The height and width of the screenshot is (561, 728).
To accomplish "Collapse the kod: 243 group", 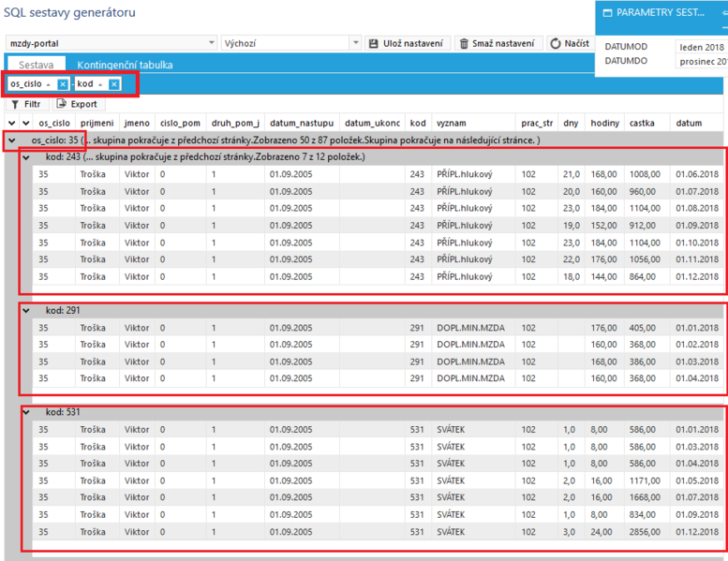I will (x=26, y=157).
